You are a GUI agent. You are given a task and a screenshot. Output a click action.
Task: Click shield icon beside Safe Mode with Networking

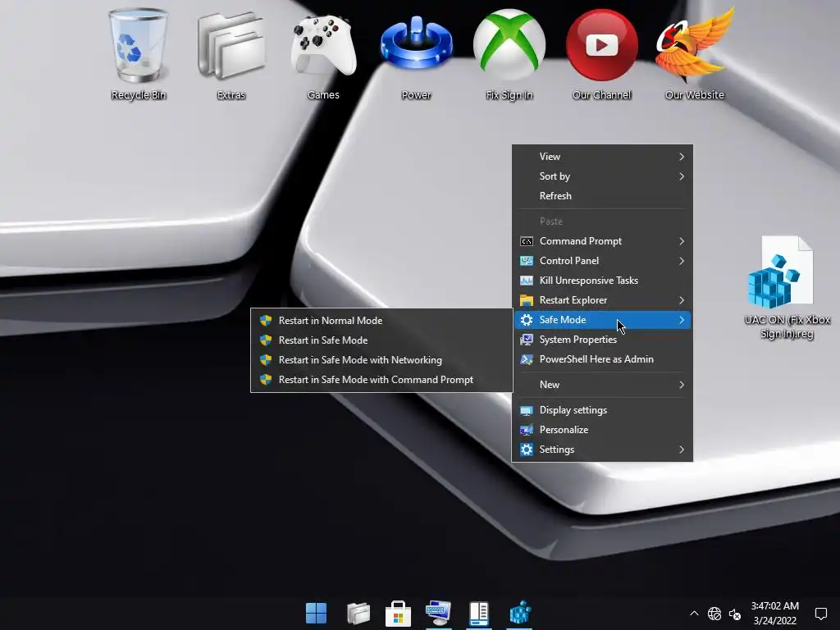point(266,360)
